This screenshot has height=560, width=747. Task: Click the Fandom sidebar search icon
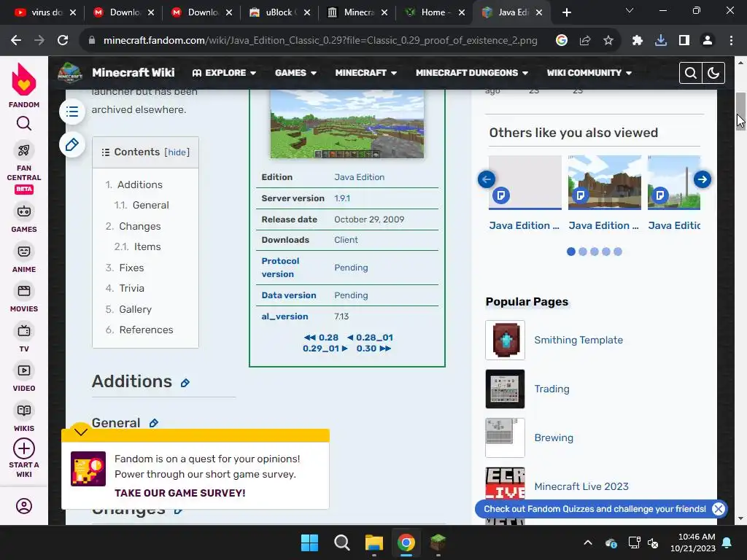pos(24,124)
